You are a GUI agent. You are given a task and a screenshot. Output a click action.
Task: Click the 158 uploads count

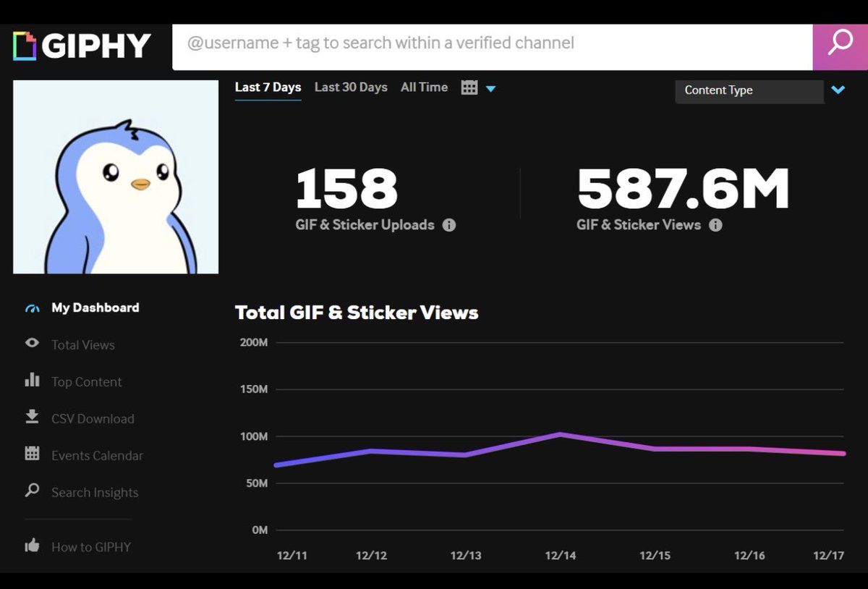tap(346, 188)
